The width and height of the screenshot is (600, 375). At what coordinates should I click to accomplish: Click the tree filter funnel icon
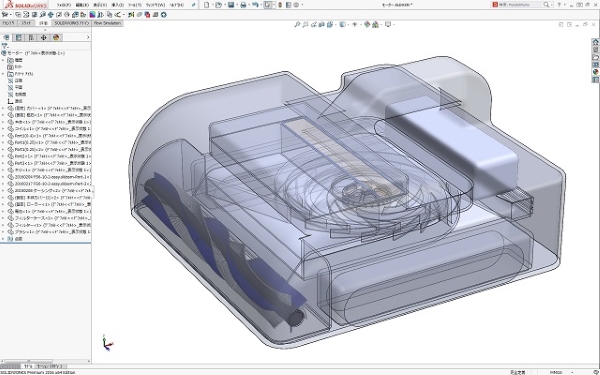click(5, 46)
